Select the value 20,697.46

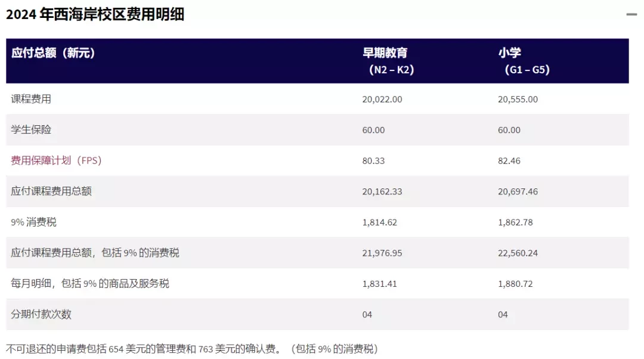518,192
